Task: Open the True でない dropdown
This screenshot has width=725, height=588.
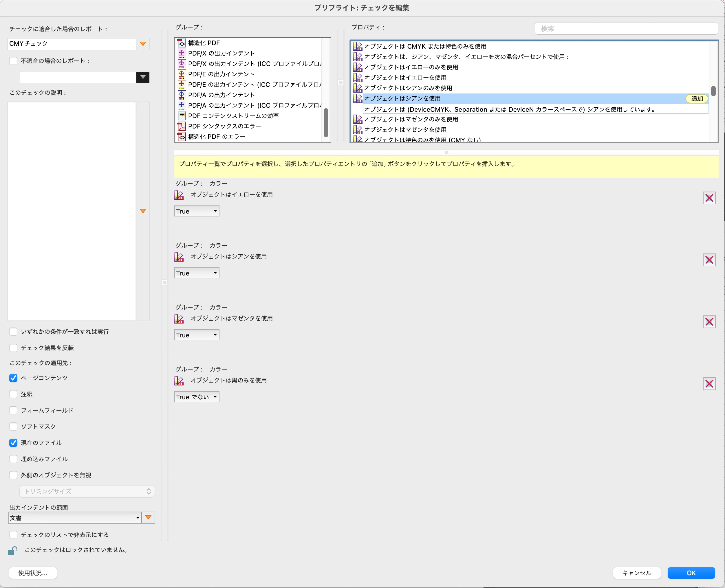Action: click(x=197, y=397)
